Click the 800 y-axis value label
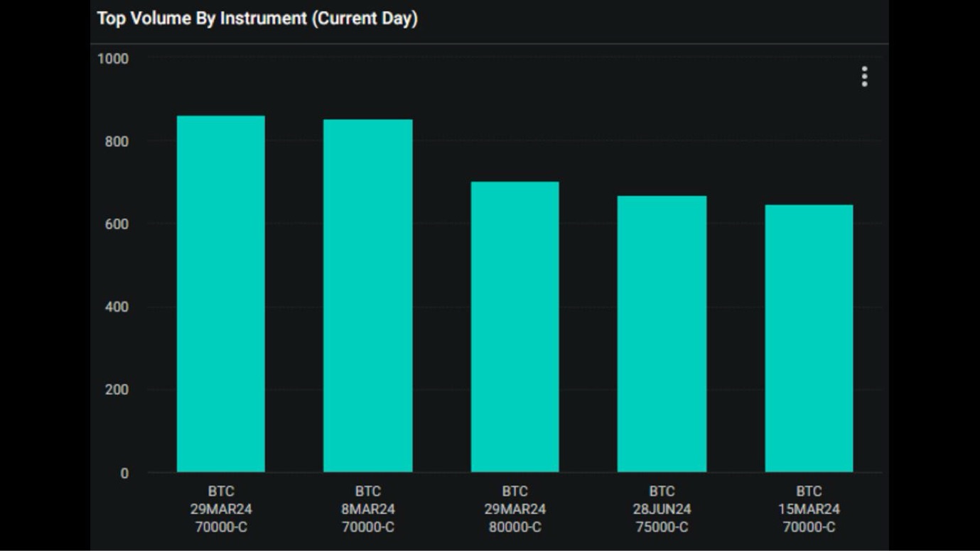This screenshot has width=980, height=551. (x=116, y=142)
